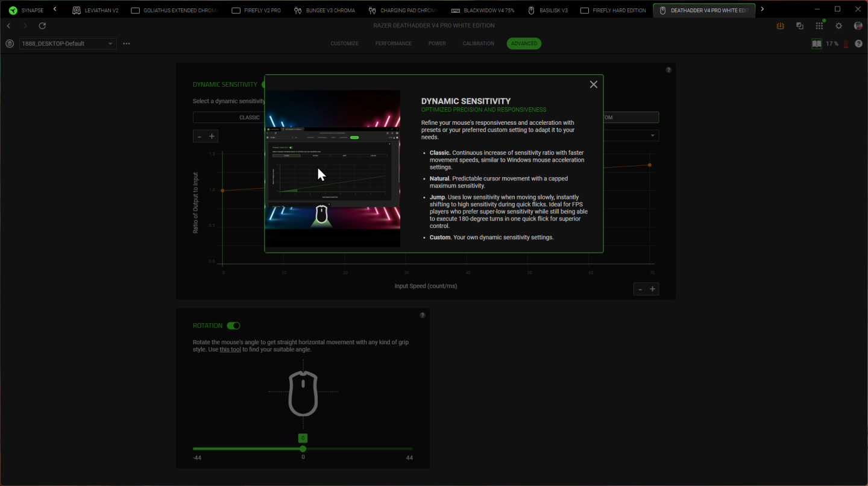Click the curve point at input speed 0

click(x=222, y=191)
